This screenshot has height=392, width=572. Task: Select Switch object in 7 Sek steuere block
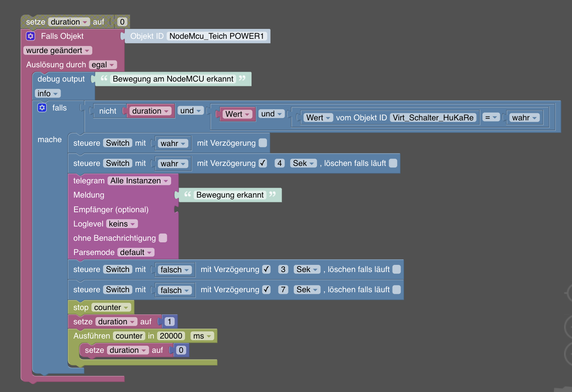pyautogui.click(x=118, y=289)
